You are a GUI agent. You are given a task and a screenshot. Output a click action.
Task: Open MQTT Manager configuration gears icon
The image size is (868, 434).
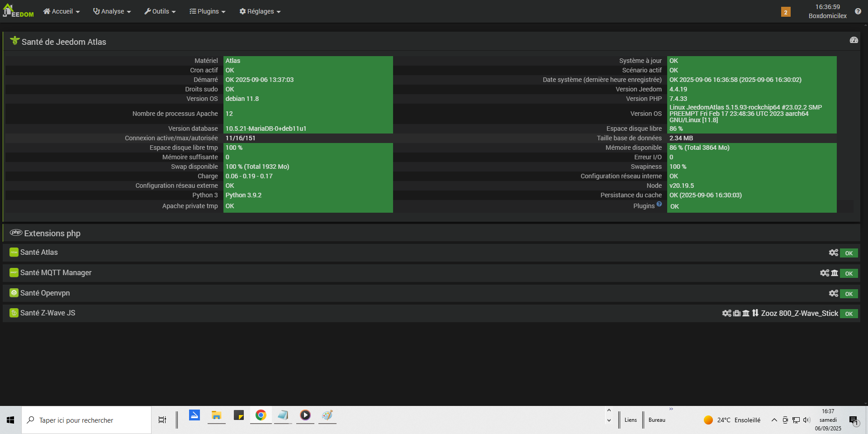point(825,273)
